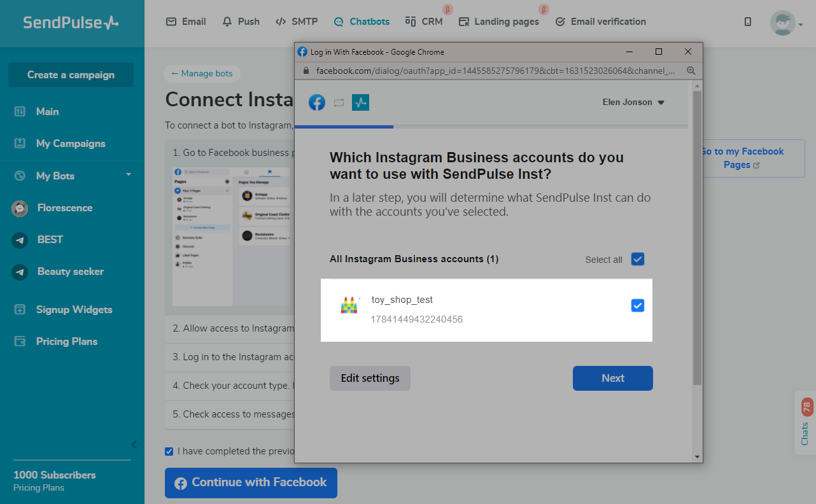The image size is (816, 504).
Task: Collapse the left sidebar arrow
Action: 134,444
